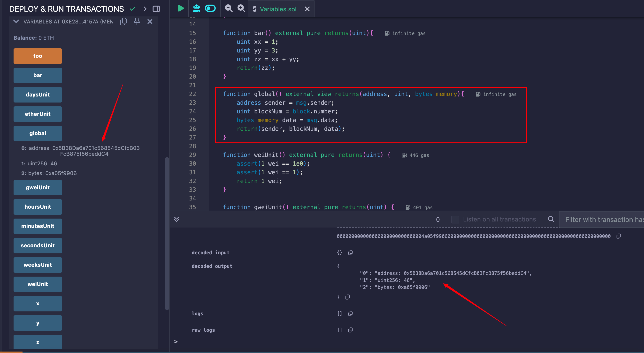This screenshot has height=353, width=644.
Task: Place cursor on 'uint zz = xx + yy;' line
Action: pyautogui.click(x=268, y=59)
